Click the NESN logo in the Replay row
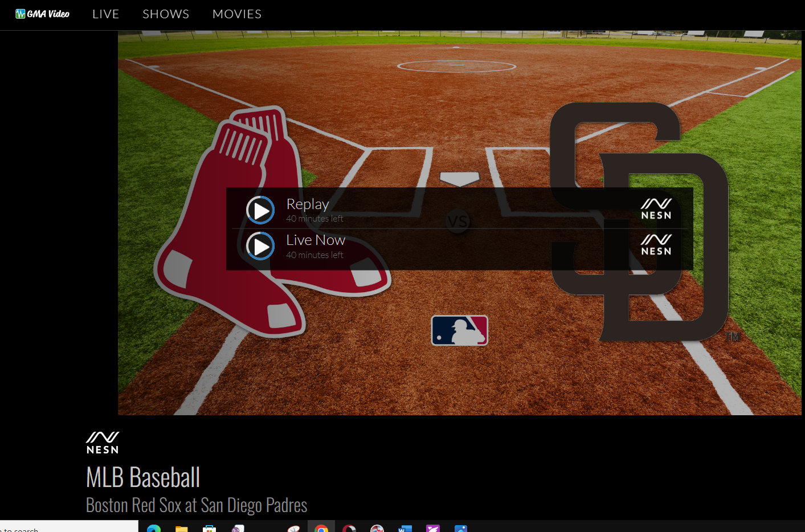The image size is (805, 532). pos(656,209)
